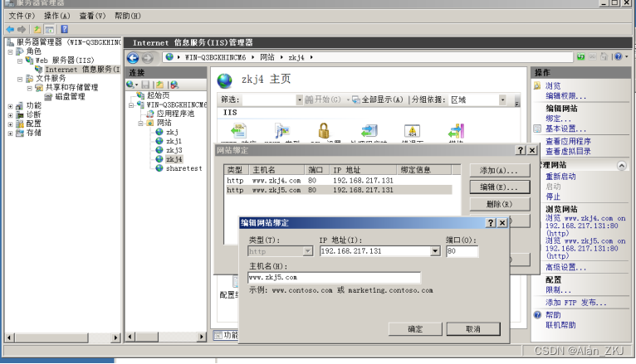Expand the 配置 tree node
Image resolution: width=636 pixels, height=364 pixels.
[x=10, y=124]
